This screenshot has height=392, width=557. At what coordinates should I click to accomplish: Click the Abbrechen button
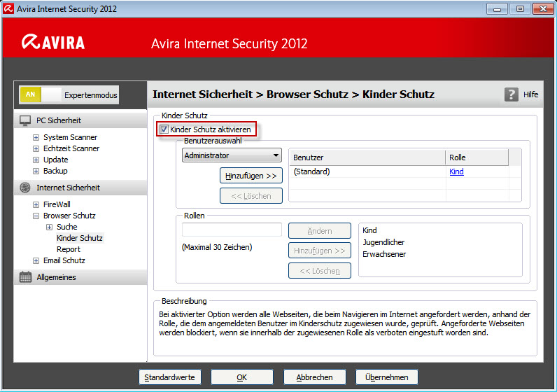coord(315,377)
